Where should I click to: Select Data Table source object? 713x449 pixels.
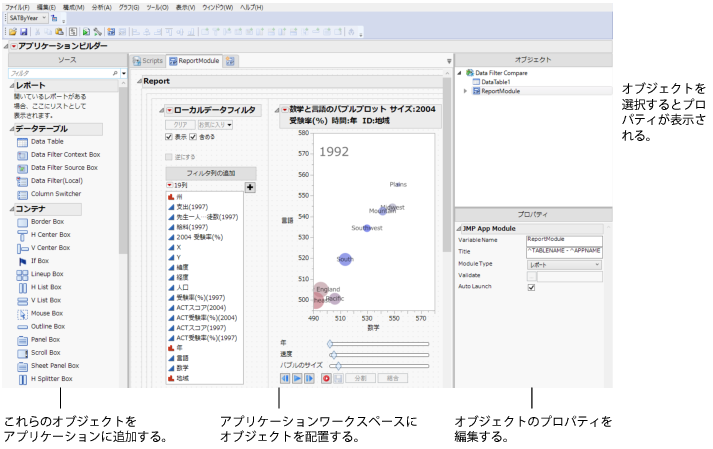tap(40, 142)
